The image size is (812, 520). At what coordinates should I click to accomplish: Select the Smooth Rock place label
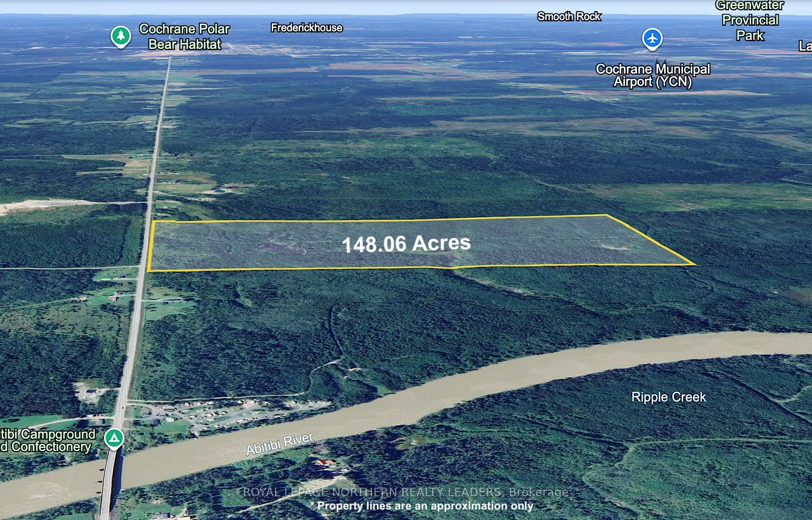[x=569, y=16]
